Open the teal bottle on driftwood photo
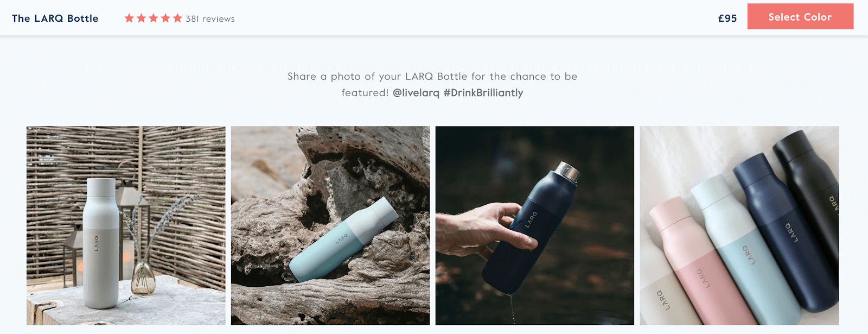This screenshot has width=868, height=334. (330, 225)
